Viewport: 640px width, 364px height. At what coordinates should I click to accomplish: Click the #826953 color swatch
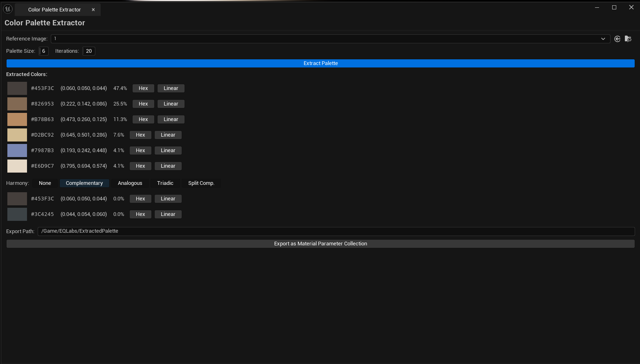pyautogui.click(x=17, y=104)
